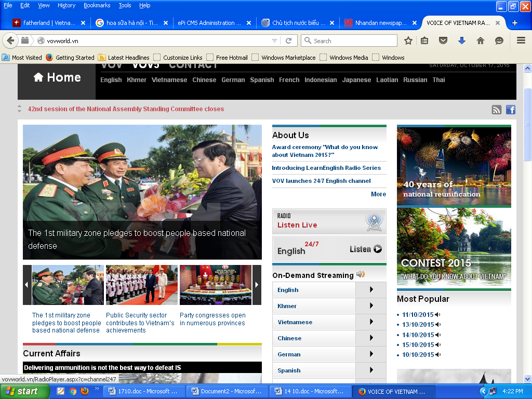Open the Firefox hamburger menu
This screenshot has width=532, height=399.
(x=521, y=41)
